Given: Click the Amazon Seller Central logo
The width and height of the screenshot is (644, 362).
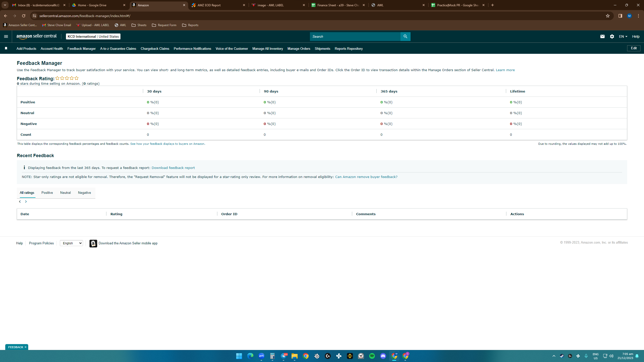Looking at the screenshot, I should coord(37,36).
